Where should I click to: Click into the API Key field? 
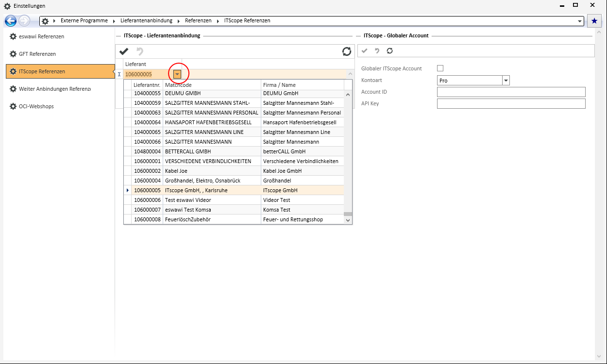coord(511,104)
